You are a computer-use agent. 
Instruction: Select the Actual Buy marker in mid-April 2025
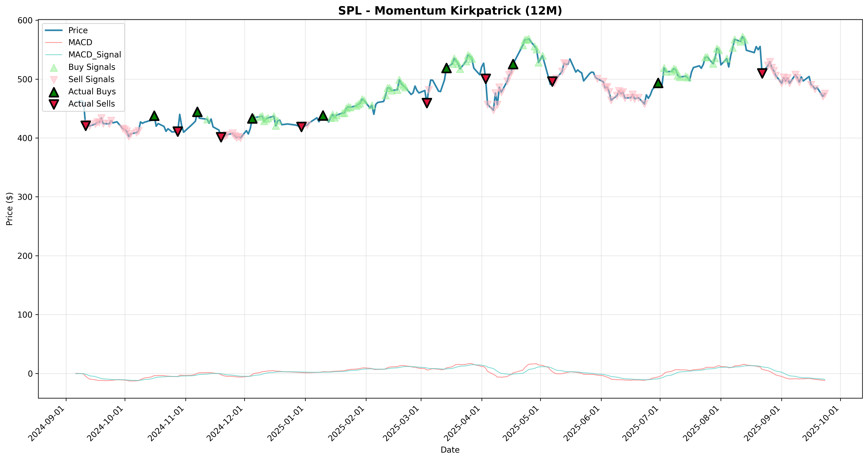coord(513,64)
